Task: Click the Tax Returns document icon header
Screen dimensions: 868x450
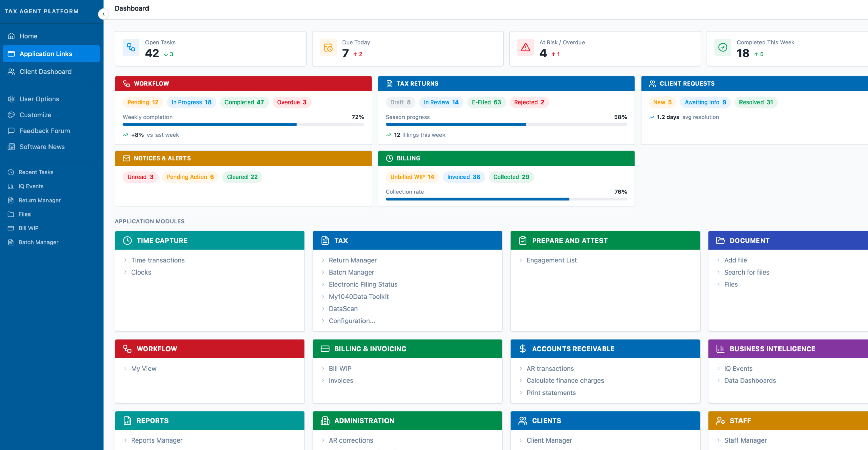Action: (x=389, y=83)
